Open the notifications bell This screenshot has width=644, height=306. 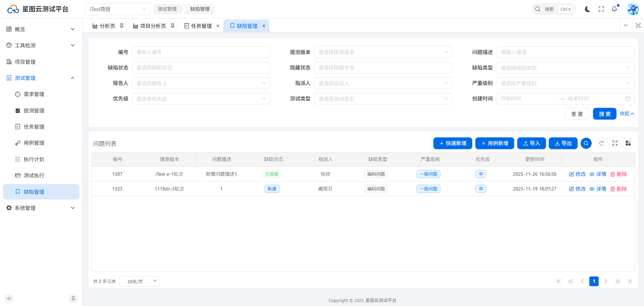614,9
